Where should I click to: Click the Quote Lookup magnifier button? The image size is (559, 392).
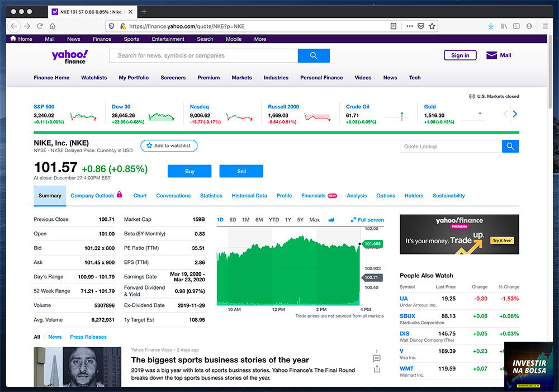pos(510,147)
